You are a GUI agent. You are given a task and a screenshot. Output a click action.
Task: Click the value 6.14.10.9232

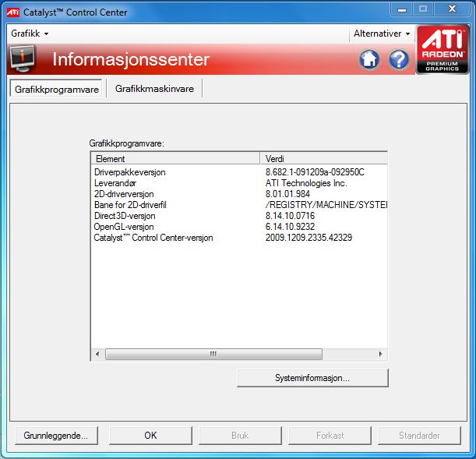[x=290, y=227]
